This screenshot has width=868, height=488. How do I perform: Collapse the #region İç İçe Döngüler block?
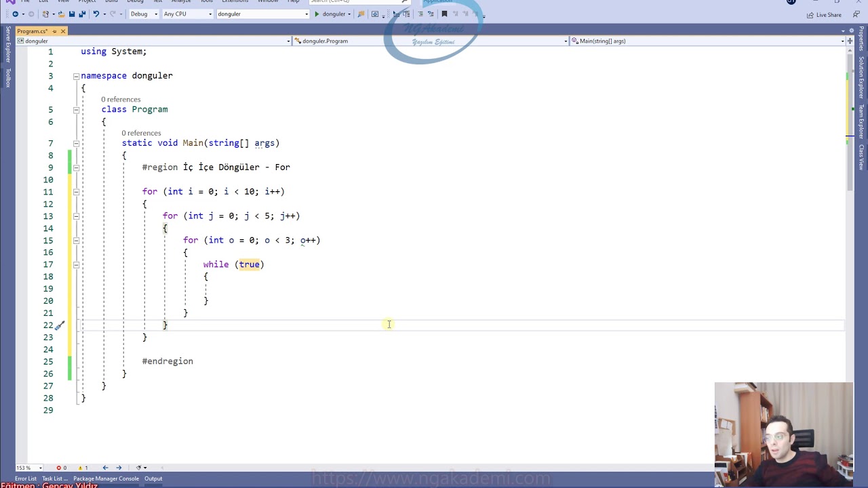(76, 167)
